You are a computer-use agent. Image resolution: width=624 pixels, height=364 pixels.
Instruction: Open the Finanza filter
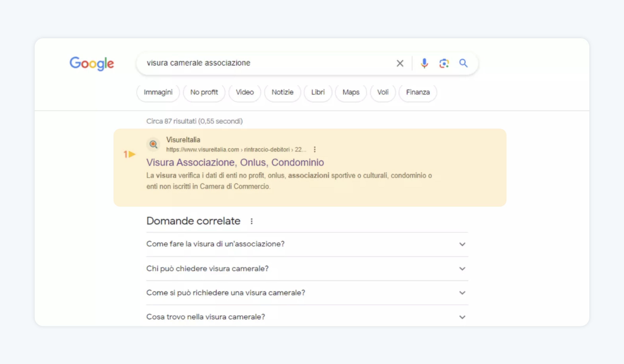[x=418, y=92]
